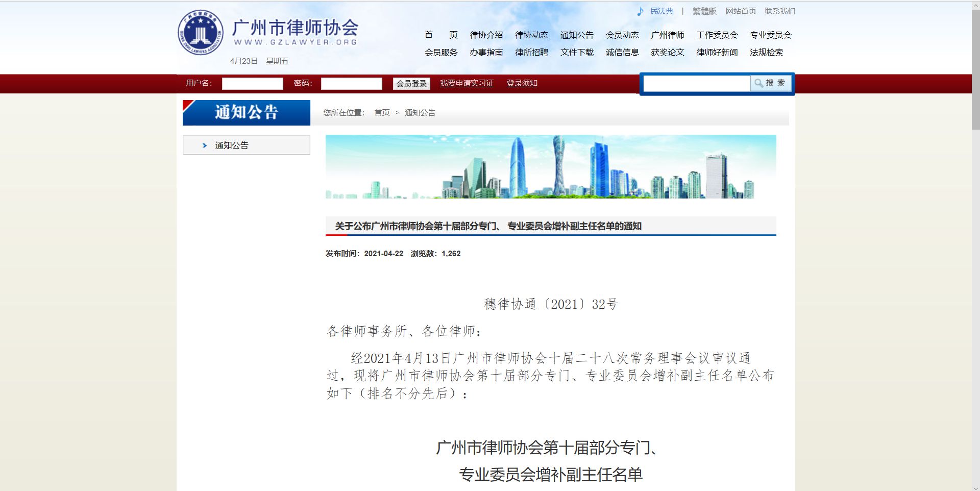Open the 首页 main navigation item
The width and height of the screenshot is (980, 491).
pos(441,35)
